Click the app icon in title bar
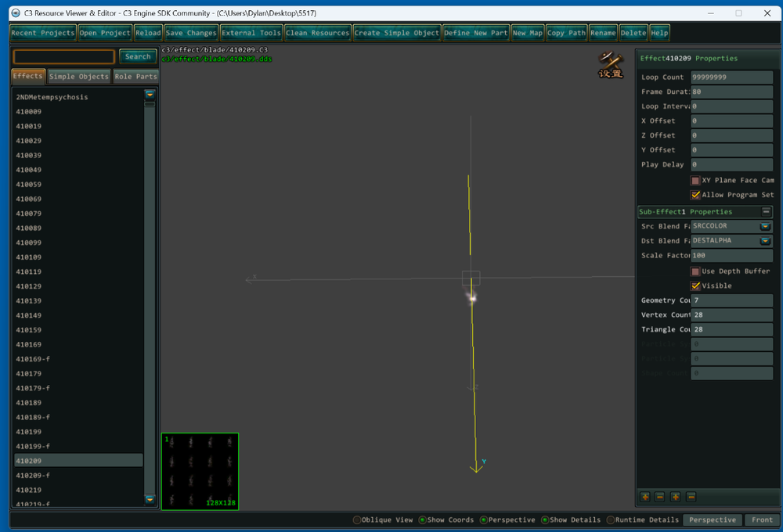Image resolution: width=783 pixels, height=532 pixels. click(x=15, y=13)
